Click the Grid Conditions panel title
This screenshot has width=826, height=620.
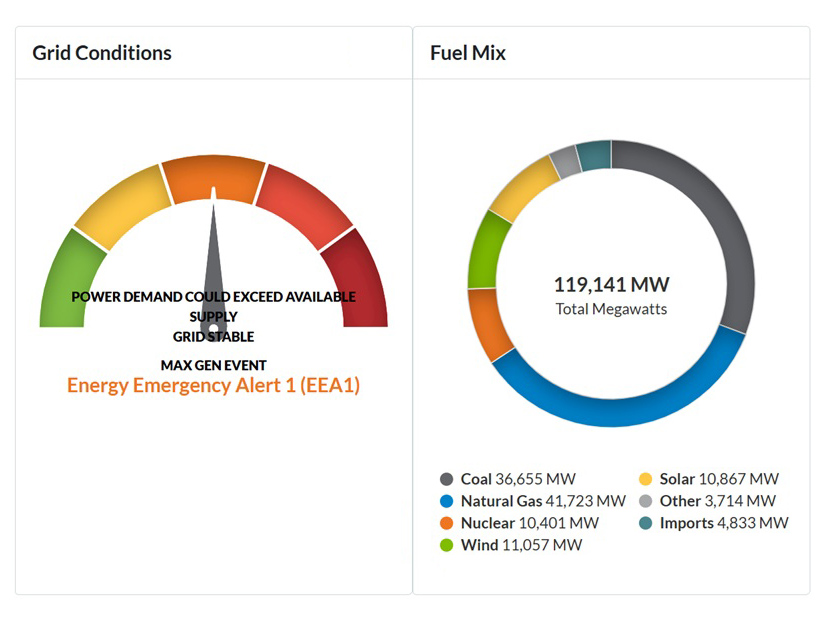[102, 53]
